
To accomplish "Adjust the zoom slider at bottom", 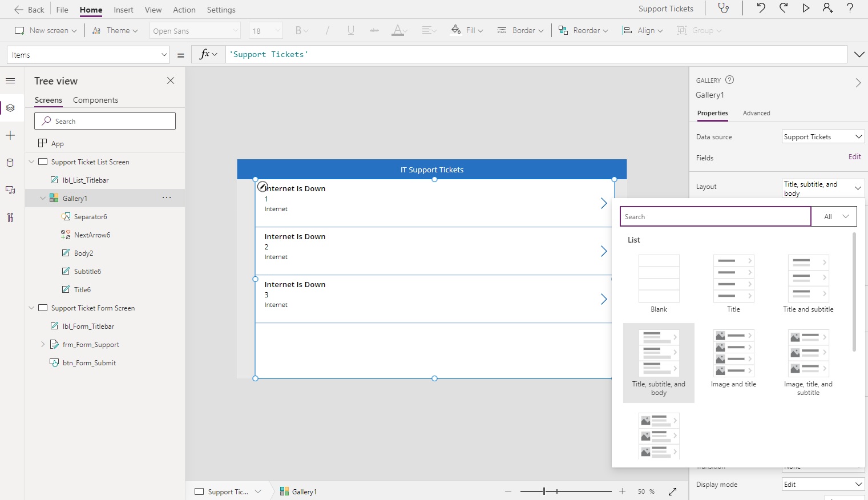I will (544, 491).
